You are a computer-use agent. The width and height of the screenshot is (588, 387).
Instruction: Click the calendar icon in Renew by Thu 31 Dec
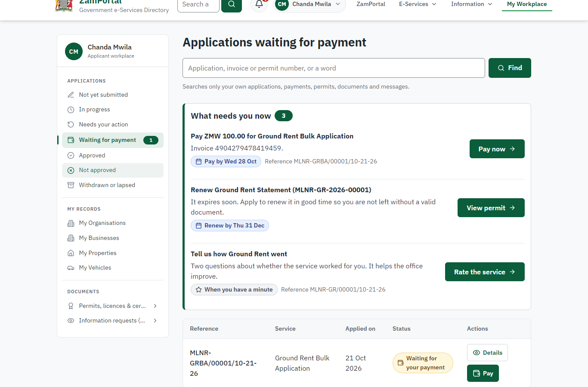(x=198, y=226)
